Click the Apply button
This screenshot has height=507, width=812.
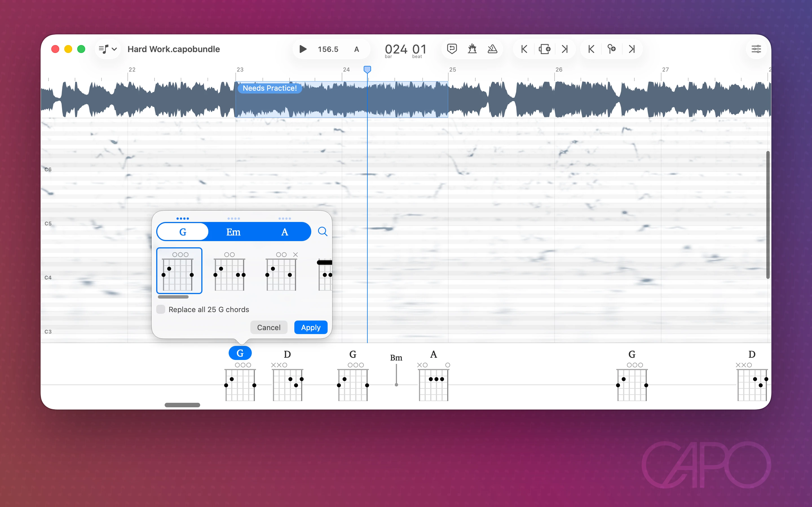(x=310, y=327)
